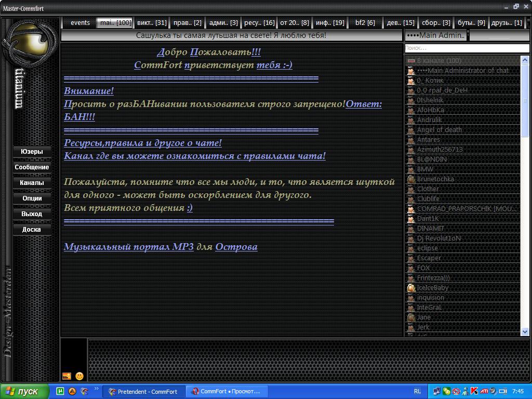532x399 pixels.
Task: Click the AIMP quick launch icon
Action: (72, 391)
